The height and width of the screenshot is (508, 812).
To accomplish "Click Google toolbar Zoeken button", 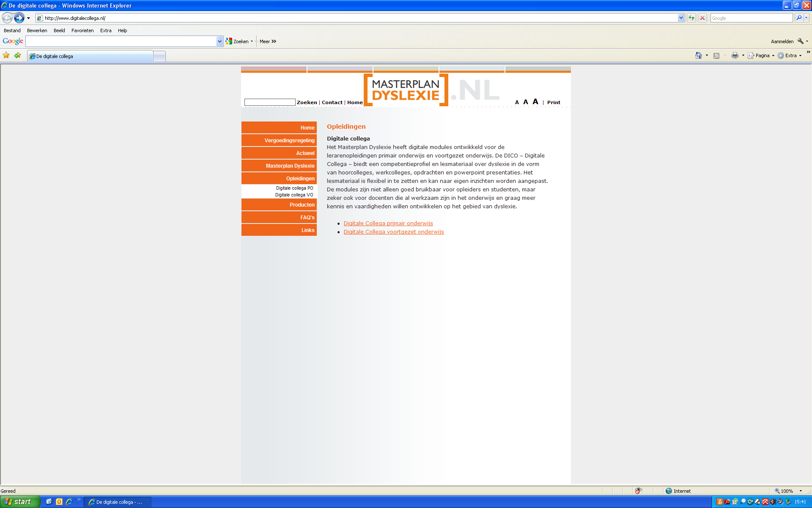I will pyautogui.click(x=237, y=41).
